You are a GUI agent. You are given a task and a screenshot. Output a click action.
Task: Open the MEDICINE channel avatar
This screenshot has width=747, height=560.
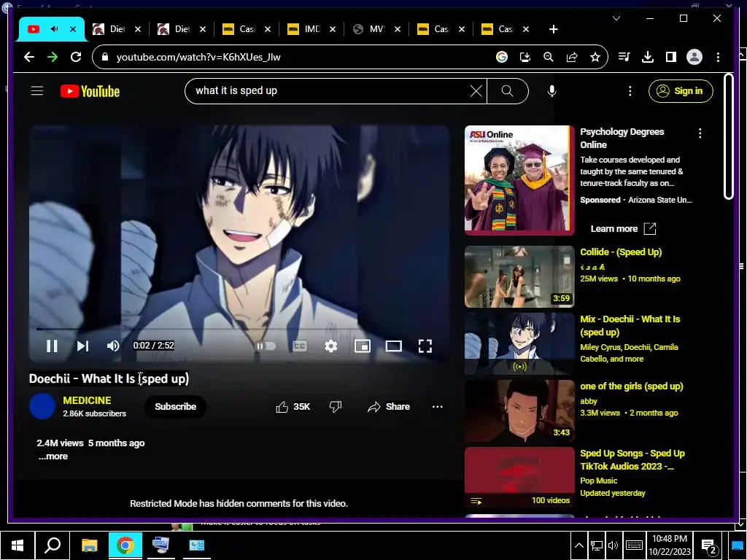42,407
